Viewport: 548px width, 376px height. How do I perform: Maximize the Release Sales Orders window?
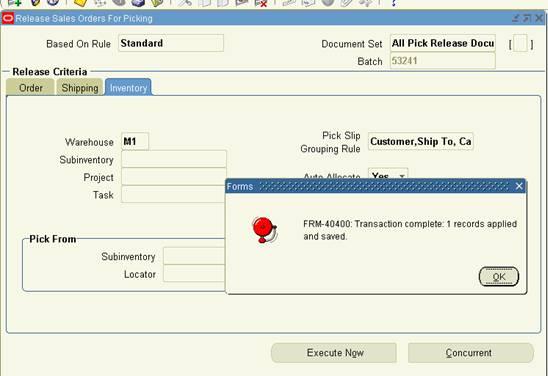[527, 18]
